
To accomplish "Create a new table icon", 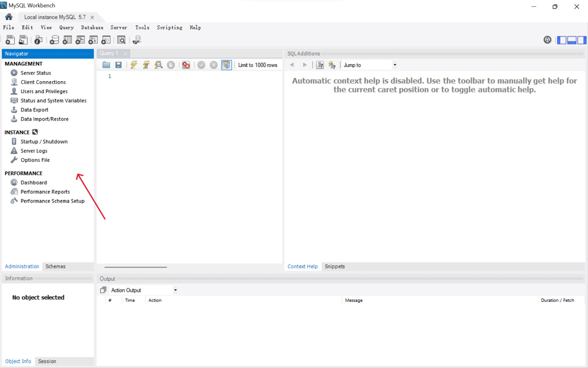I will click(x=67, y=40).
